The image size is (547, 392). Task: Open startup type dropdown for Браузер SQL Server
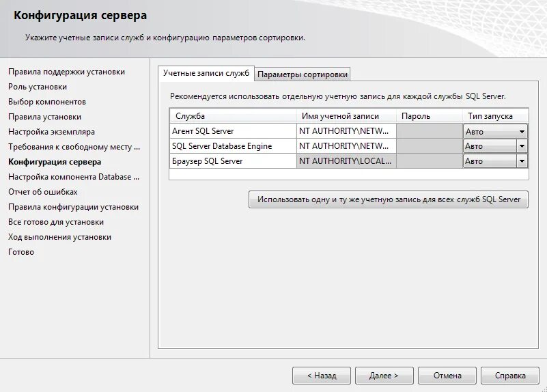pos(495,161)
